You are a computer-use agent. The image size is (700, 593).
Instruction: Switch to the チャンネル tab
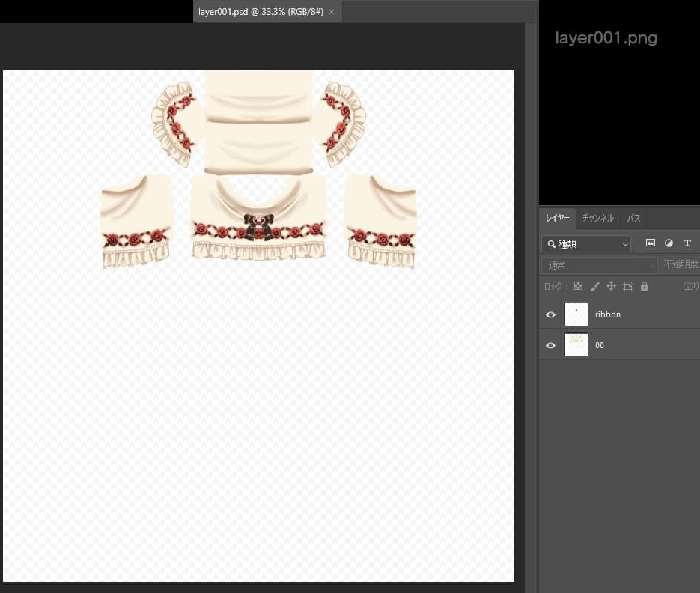[597, 218]
